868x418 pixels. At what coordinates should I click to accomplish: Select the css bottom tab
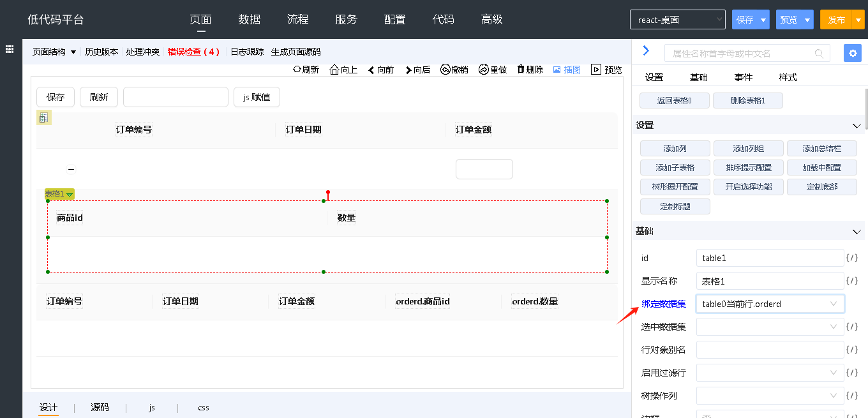[204, 407]
